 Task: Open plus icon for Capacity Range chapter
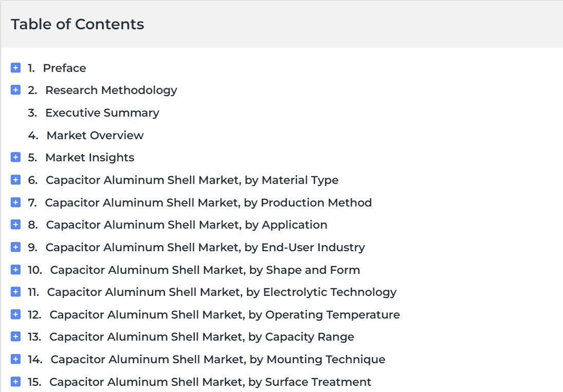point(15,337)
